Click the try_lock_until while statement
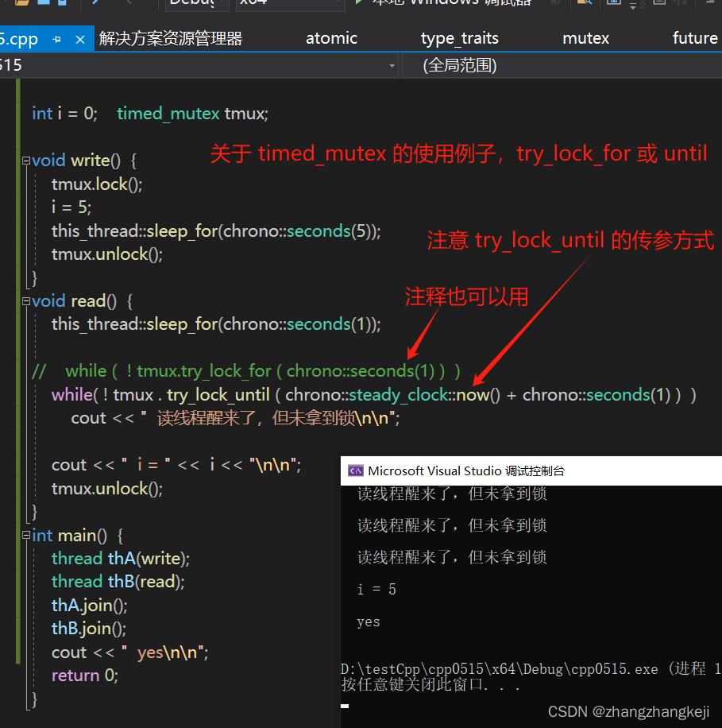The height and width of the screenshot is (728, 722). coord(373,395)
